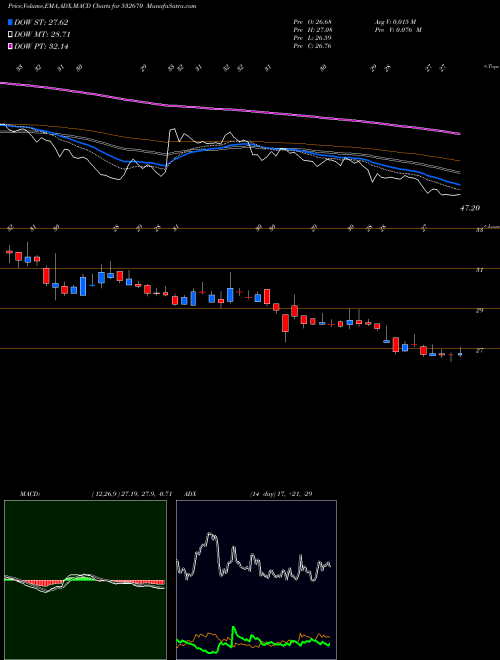The height and width of the screenshot is (660, 500).
Task: Open the ADX indicator chart panel
Action: click(256, 580)
